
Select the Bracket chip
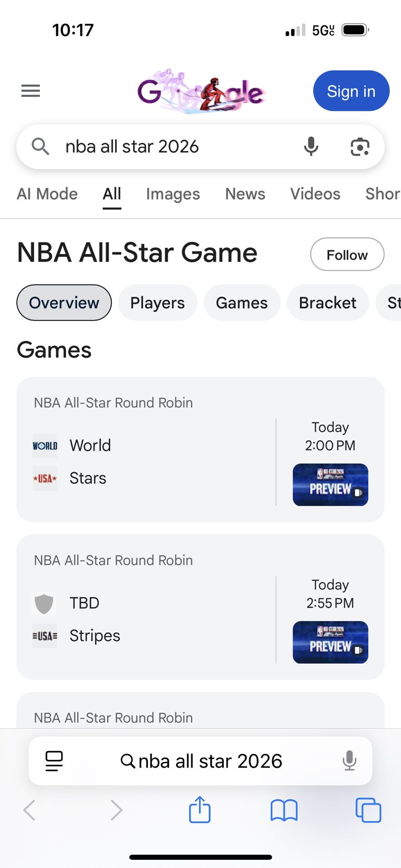tap(328, 303)
